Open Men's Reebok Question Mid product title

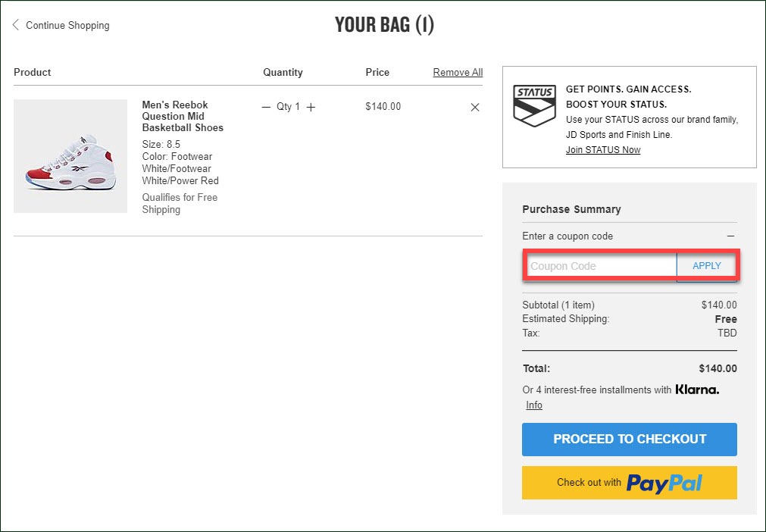click(183, 116)
